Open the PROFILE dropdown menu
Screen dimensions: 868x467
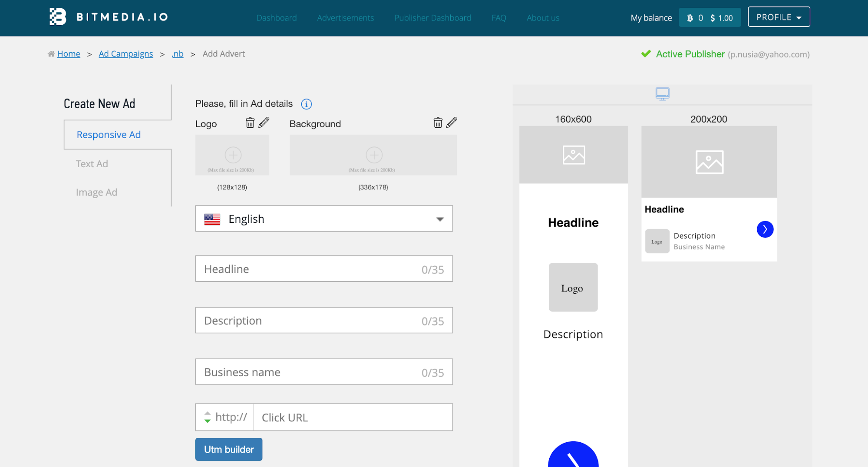[779, 17]
